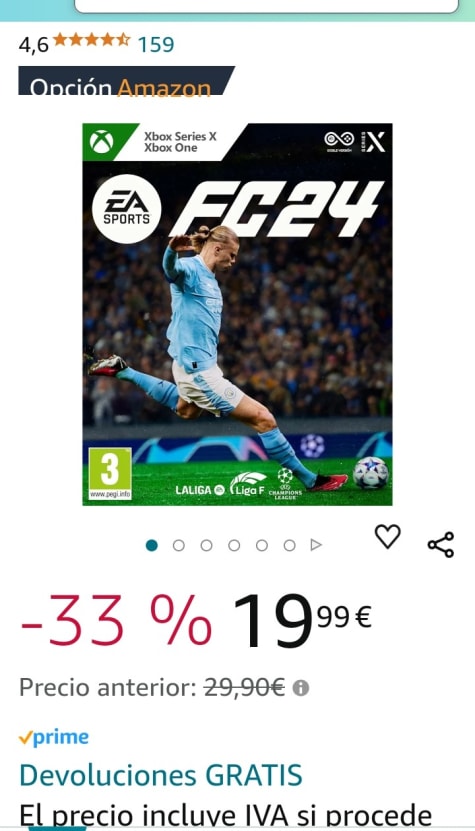475x831 pixels.
Task: Open the Devoluciones GRATIS link
Action: [161, 775]
